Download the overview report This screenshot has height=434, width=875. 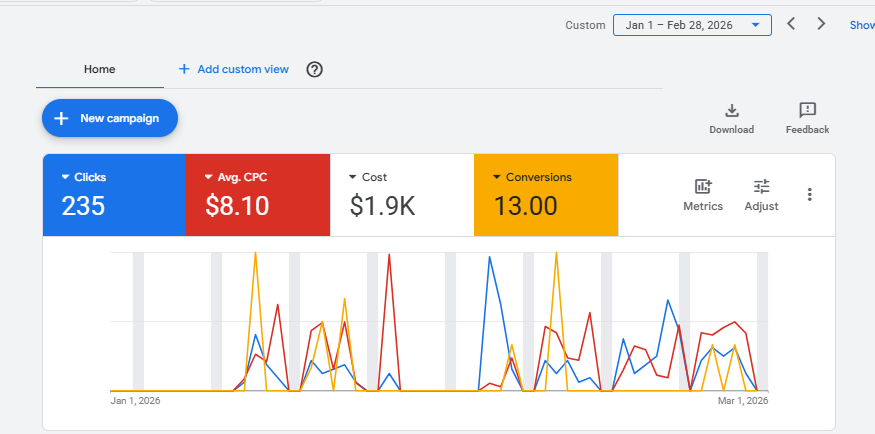point(732,119)
